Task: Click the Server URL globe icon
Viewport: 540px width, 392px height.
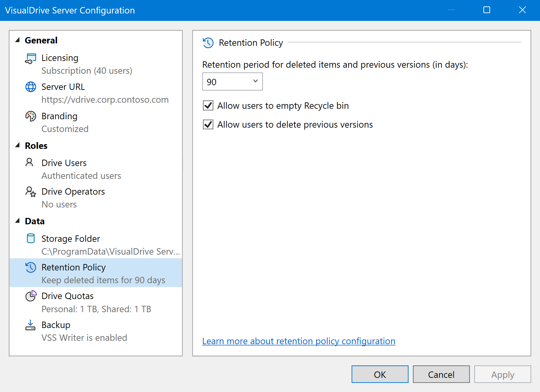Action: point(31,87)
